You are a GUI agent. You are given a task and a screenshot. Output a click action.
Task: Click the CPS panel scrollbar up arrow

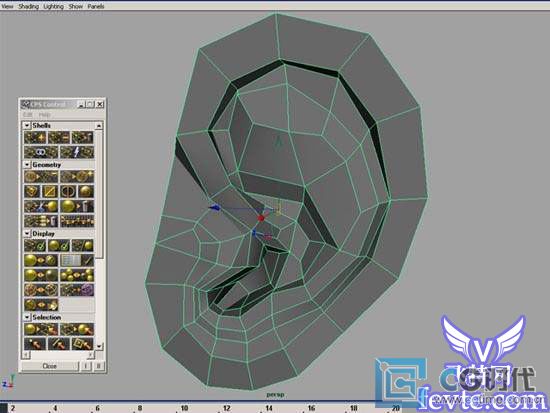coord(99,125)
